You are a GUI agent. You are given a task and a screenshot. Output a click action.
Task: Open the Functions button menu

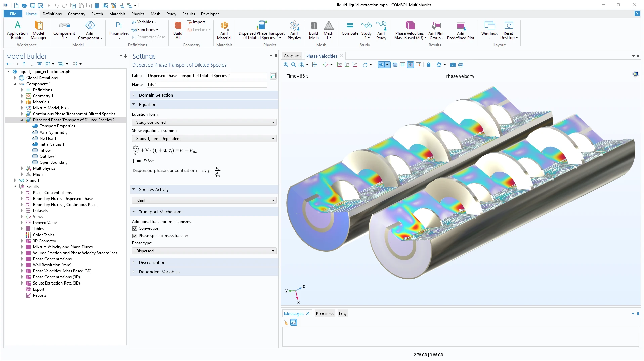pos(145,30)
